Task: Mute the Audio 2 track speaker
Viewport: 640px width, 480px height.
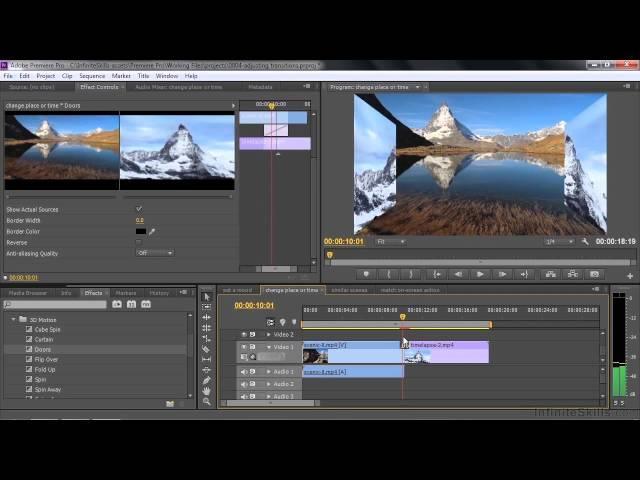Action: (x=244, y=384)
